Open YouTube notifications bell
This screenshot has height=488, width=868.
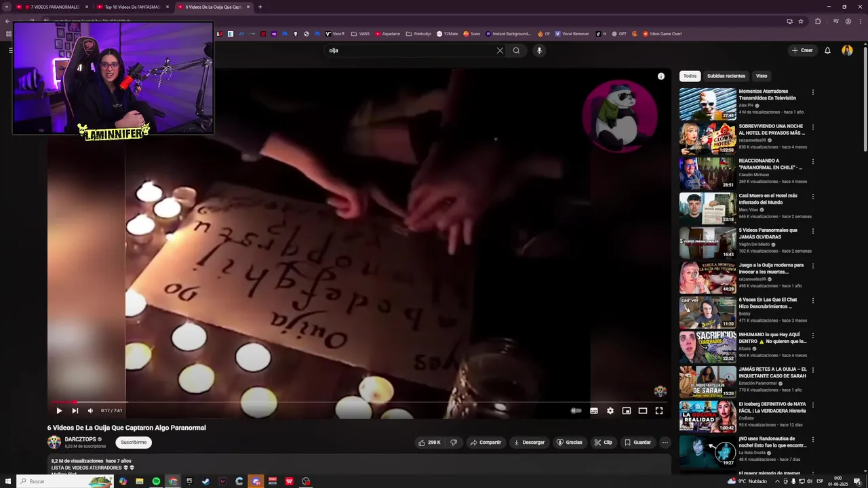click(x=827, y=50)
